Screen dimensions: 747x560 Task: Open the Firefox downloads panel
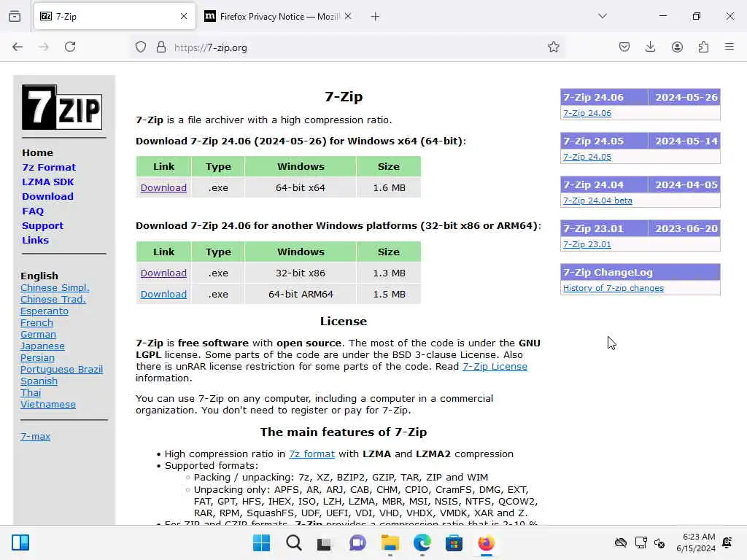(650, 47)
